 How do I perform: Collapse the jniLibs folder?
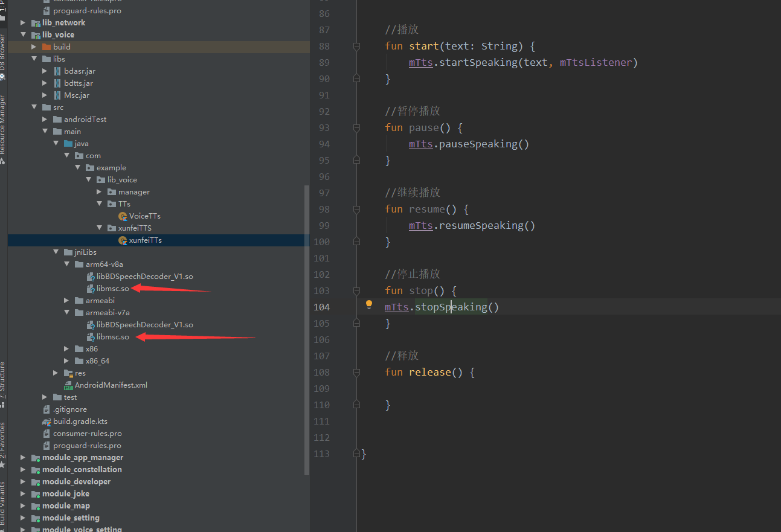coord(56,252)
